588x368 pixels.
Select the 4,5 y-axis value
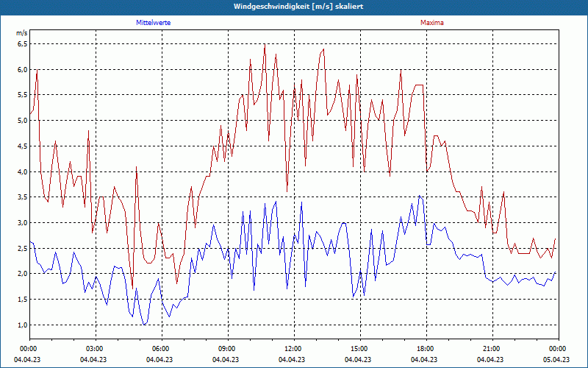[22, 146]
